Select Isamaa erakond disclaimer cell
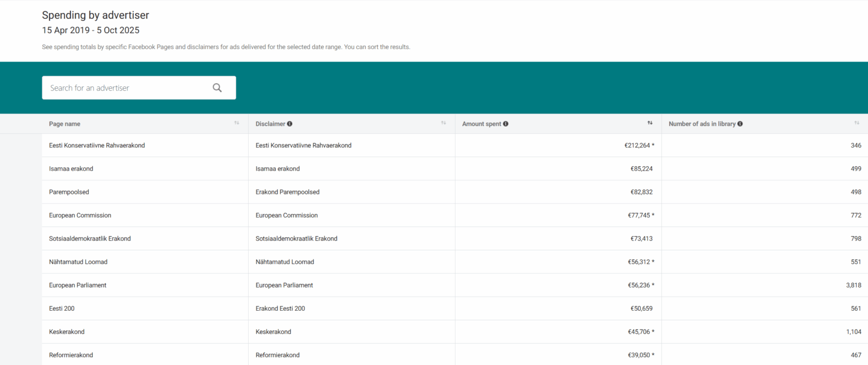The height and width of the screenshot is (365, 868). point(351,168)
